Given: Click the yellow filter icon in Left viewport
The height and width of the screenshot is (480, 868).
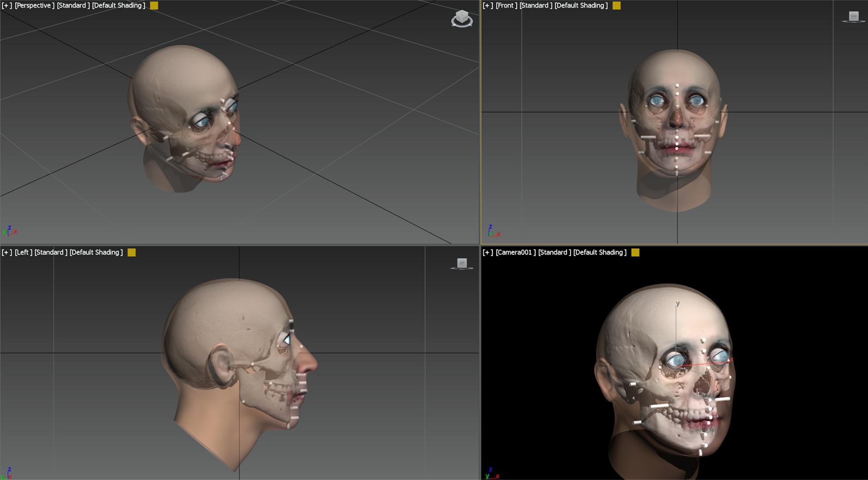Looking at the screenshot, I should point(132,252).
